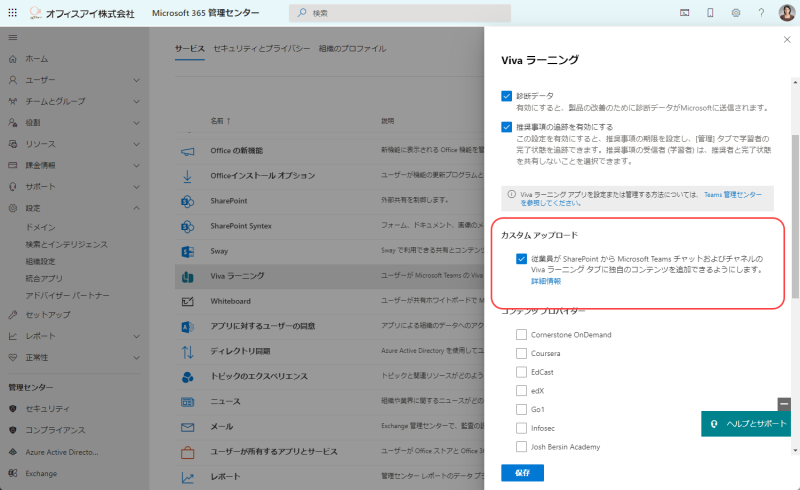Click the セットアップ wrench icon
The height and width of the screenshot is (490, 800).
click(x=13, y=314)
